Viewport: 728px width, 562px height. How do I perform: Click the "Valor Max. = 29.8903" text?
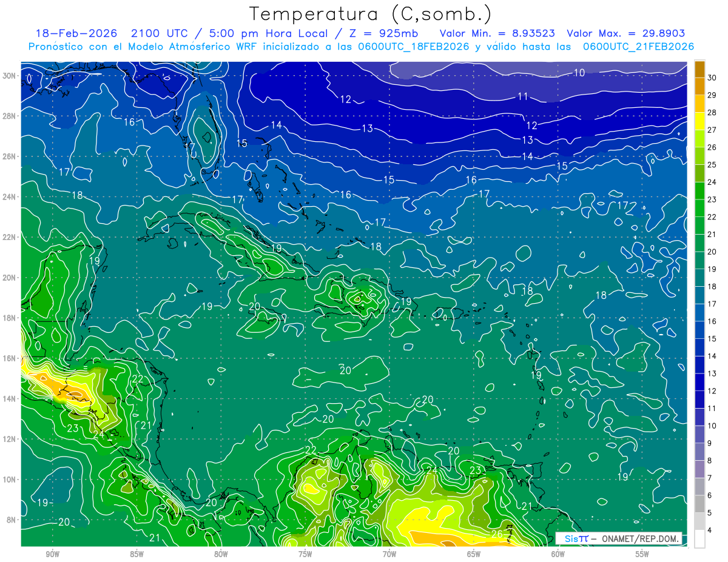coord(626,33)
